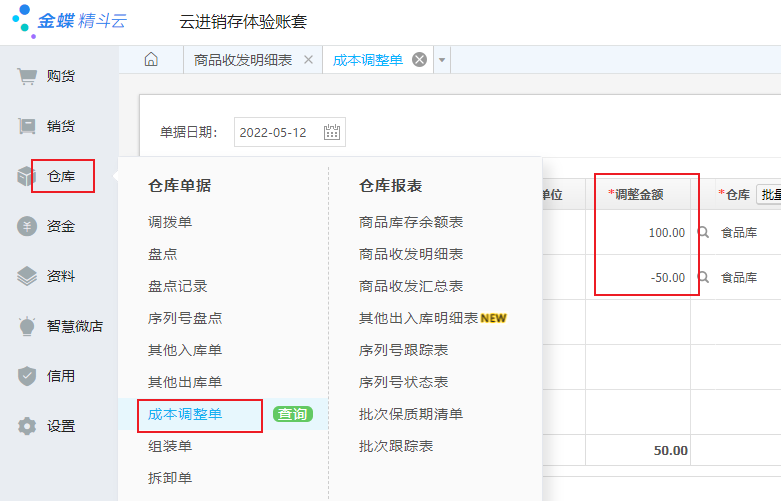The image size is (781, 501).
Task: Switch to 商品收发明细表 tab
Action: click(x=243, y=60)
